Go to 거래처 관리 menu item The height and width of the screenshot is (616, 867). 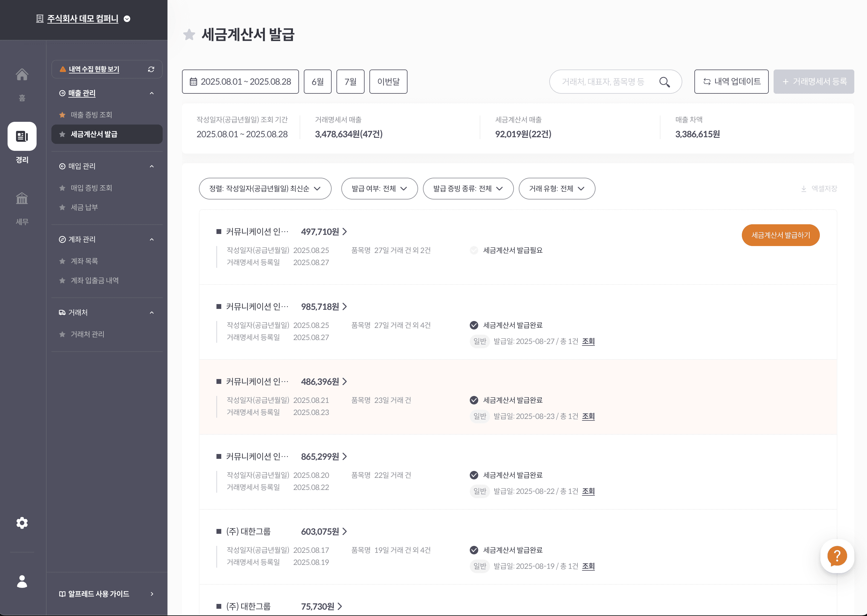point(87,334)
